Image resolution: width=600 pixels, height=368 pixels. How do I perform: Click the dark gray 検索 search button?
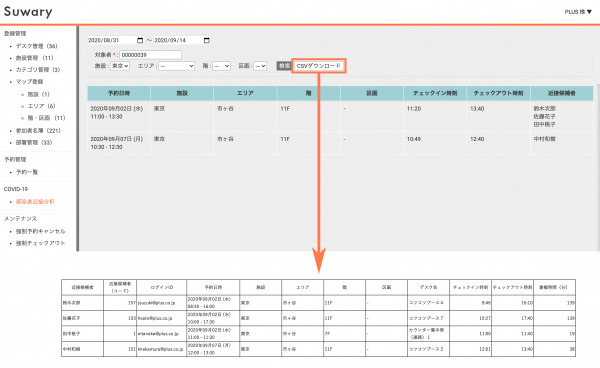click(284, 66)
